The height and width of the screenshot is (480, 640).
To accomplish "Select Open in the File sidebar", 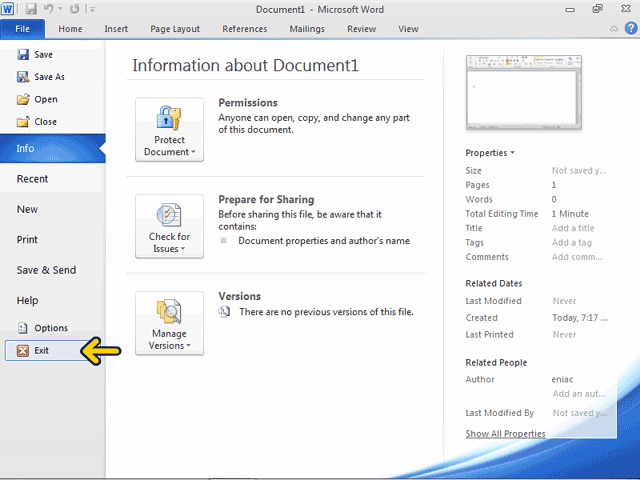I will pos(37,99).
